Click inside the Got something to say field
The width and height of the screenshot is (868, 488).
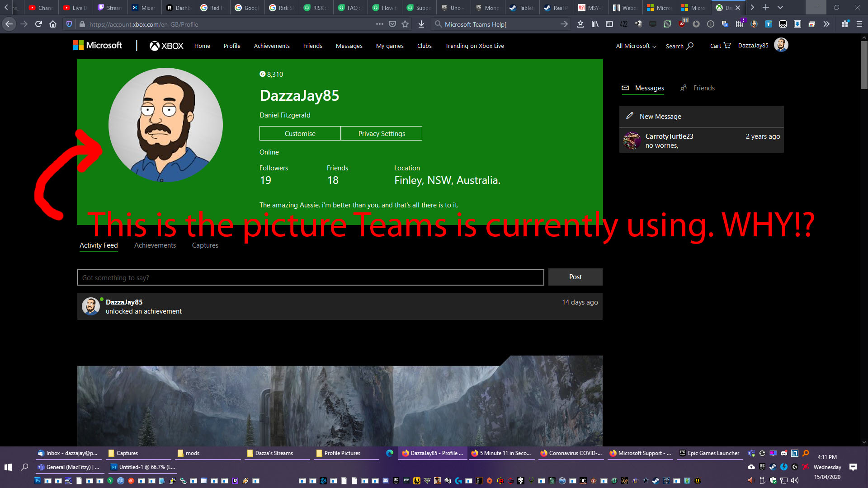pos(310,277)
